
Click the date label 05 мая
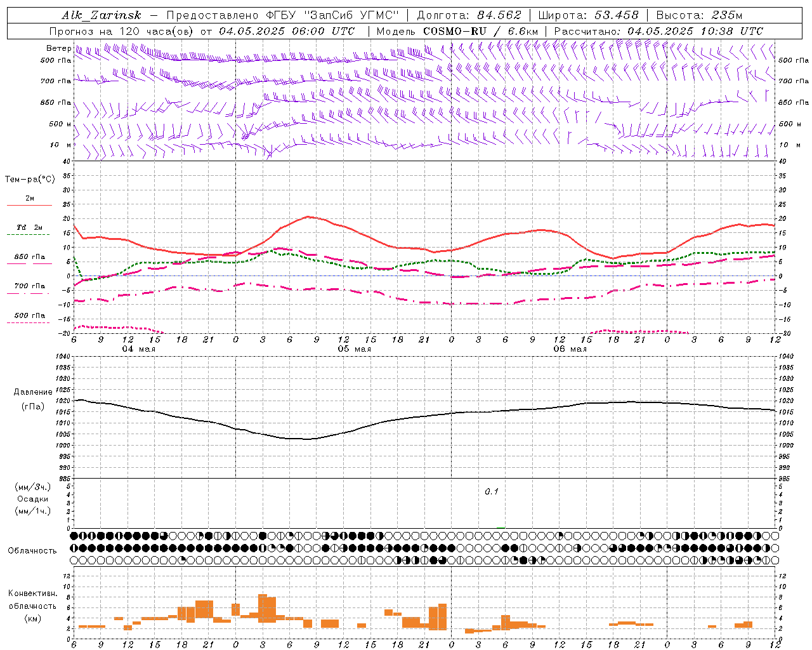(x=355, y=349)
